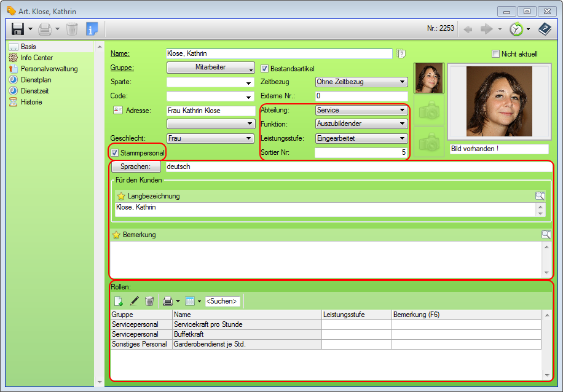
Task: Edit selected role with the pencil icon
Action: click(x=134, y=301)
